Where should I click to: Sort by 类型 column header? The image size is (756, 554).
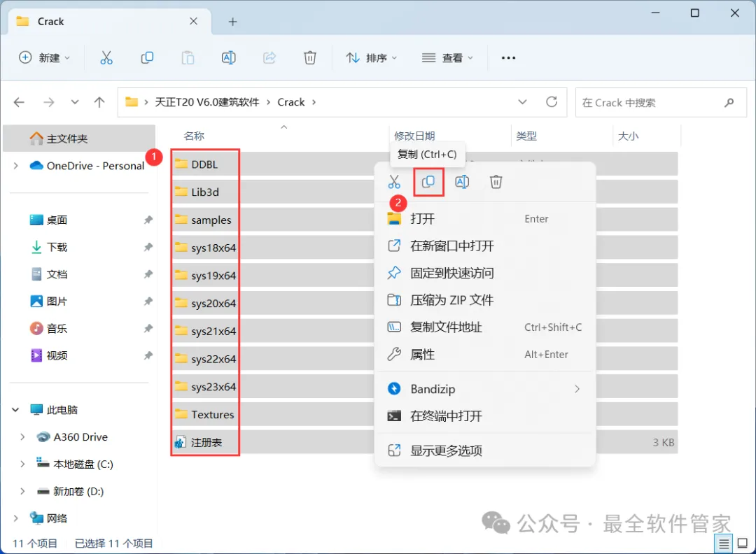[x=526, y=136]
